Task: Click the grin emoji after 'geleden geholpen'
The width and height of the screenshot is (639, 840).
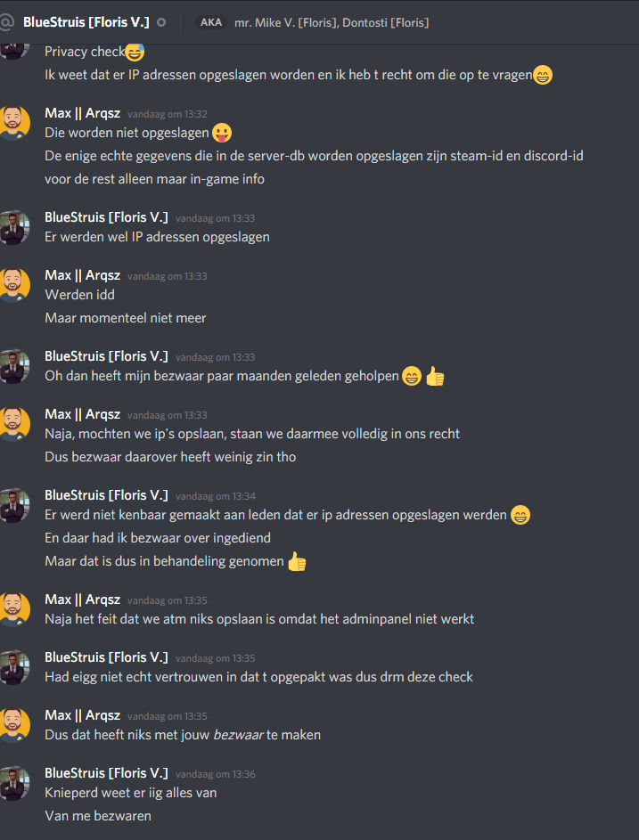Action: tap(412, 376)
